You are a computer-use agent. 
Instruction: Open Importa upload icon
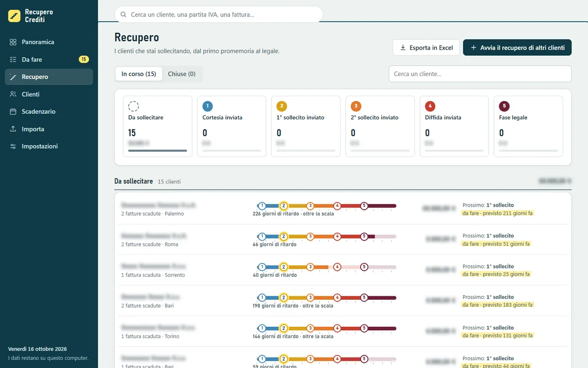13,129
